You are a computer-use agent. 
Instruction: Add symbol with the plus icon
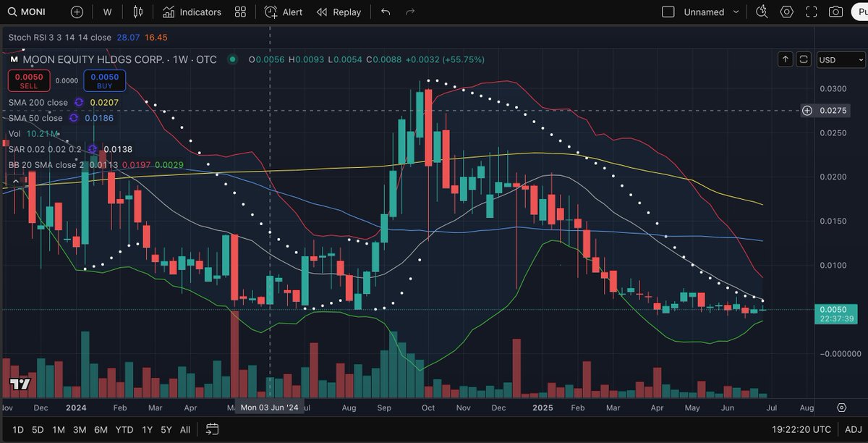click(77, 12)
